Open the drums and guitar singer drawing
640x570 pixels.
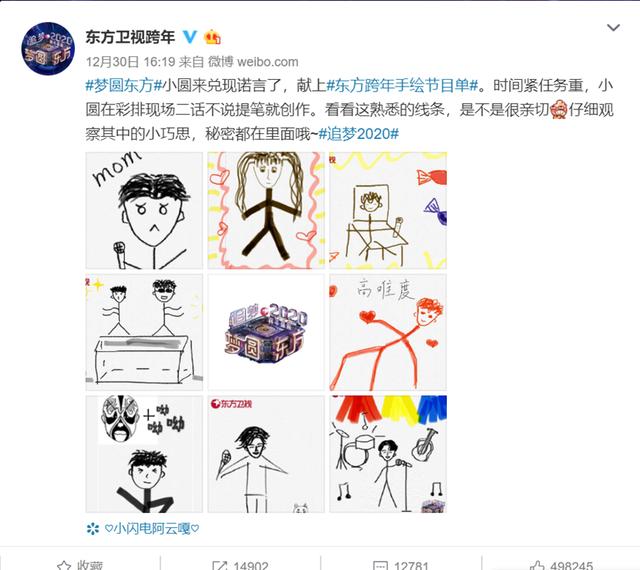[388, 454]
